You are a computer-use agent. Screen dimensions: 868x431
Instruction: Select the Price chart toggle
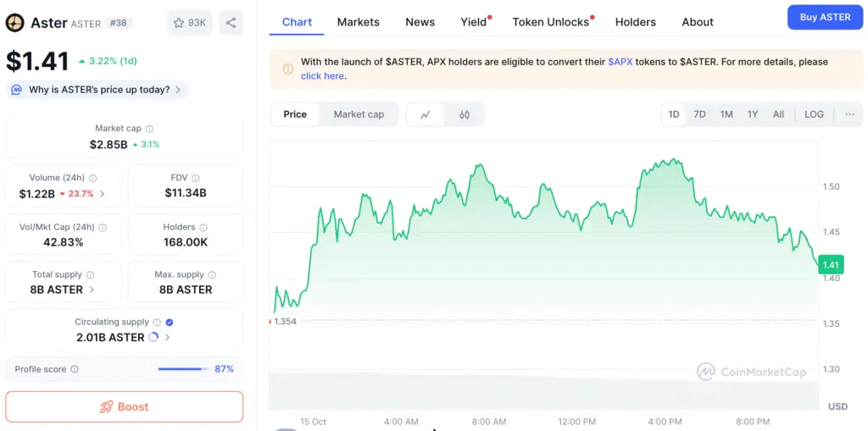(x=295, y=114)
